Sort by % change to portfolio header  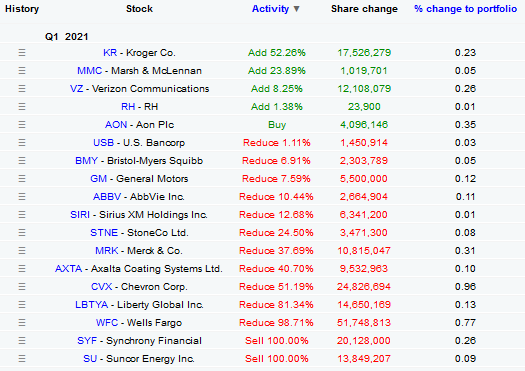[465, 9]
